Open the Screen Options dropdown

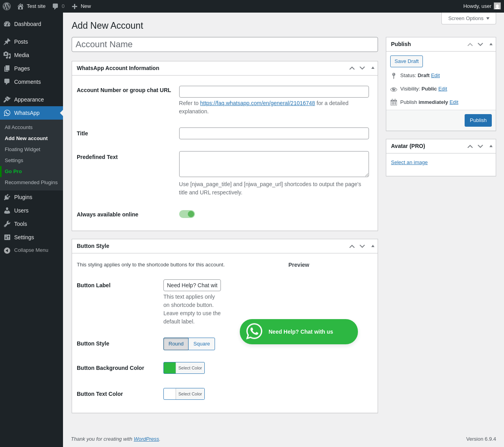(x=469, y=18)
